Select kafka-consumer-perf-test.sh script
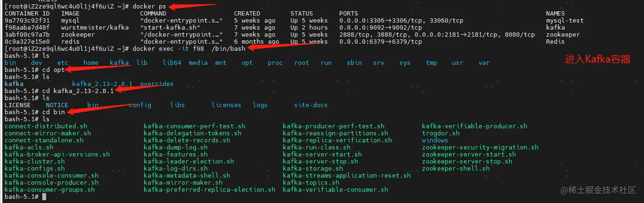 (194, 126)
